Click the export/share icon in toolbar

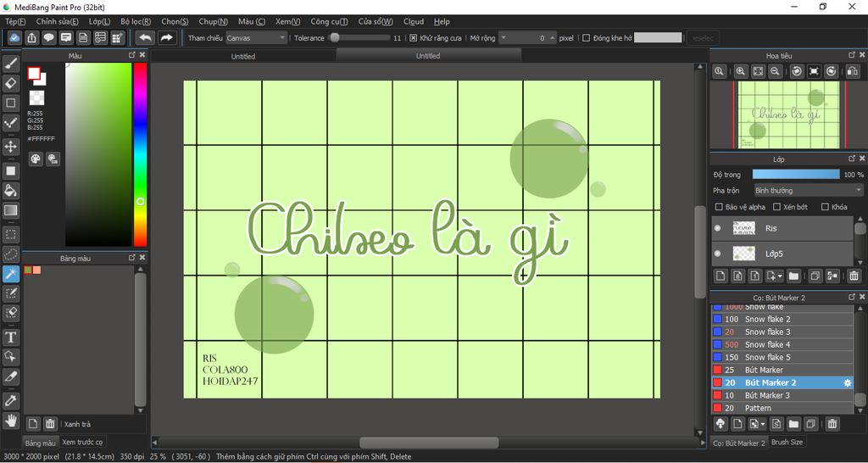(32, 37)
